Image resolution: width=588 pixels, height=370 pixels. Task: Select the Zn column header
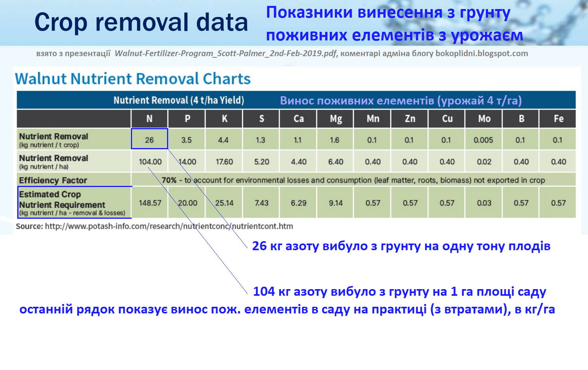coord(410,119)
